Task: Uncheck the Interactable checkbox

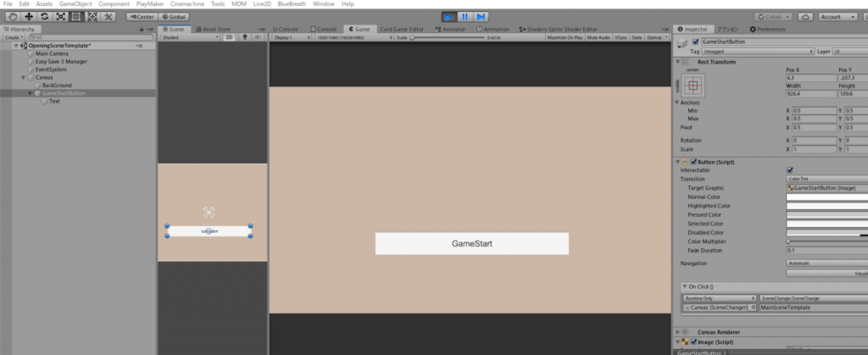Action: coord(790,170)
